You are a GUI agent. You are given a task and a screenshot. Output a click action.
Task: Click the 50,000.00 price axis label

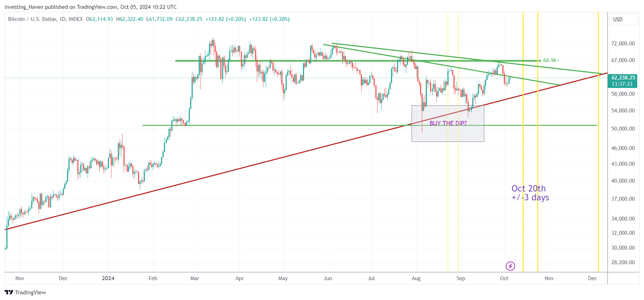tap(623, 129)
